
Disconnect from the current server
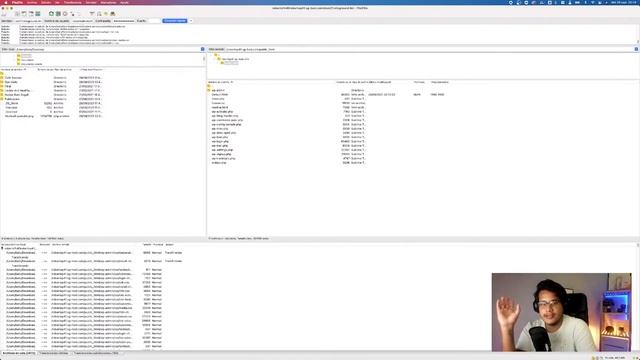pos(72,14)
